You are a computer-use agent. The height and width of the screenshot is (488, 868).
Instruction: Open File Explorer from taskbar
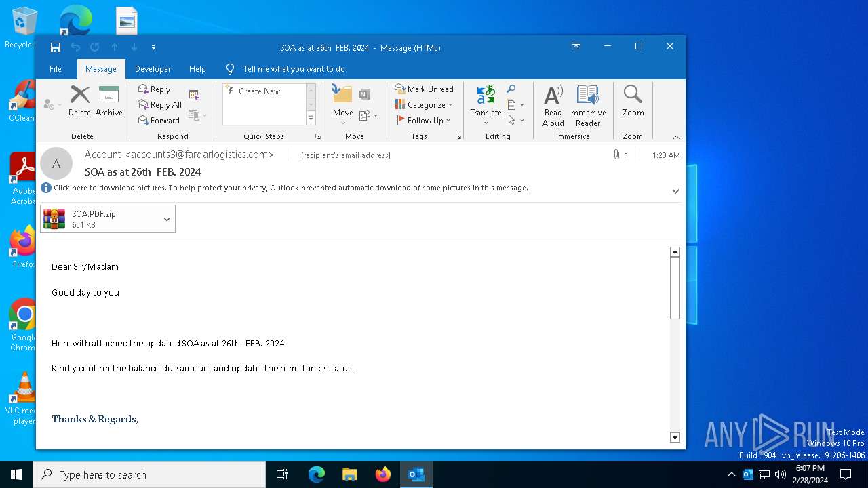349,474
